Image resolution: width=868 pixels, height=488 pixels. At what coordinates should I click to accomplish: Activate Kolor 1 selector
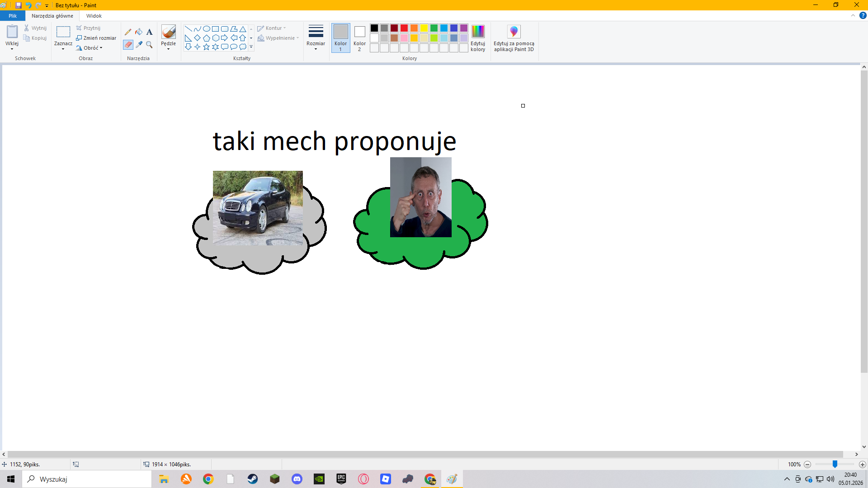[340, 38]
